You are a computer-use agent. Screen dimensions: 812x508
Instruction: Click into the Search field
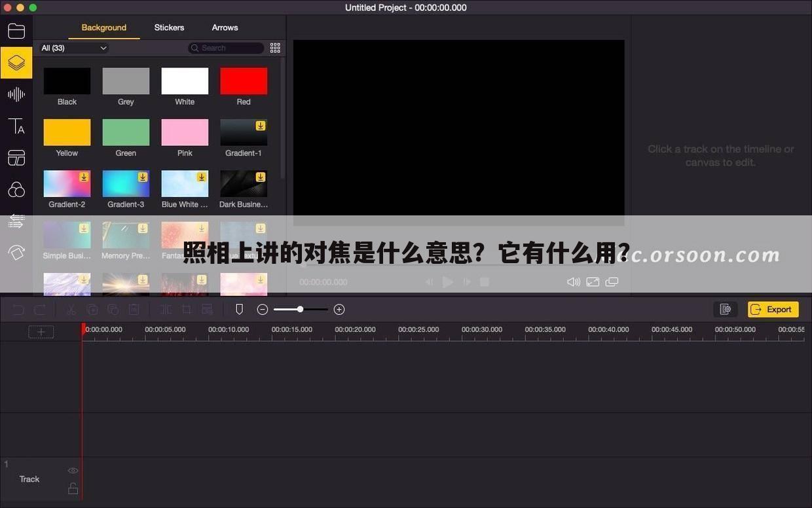pos(226,48)
